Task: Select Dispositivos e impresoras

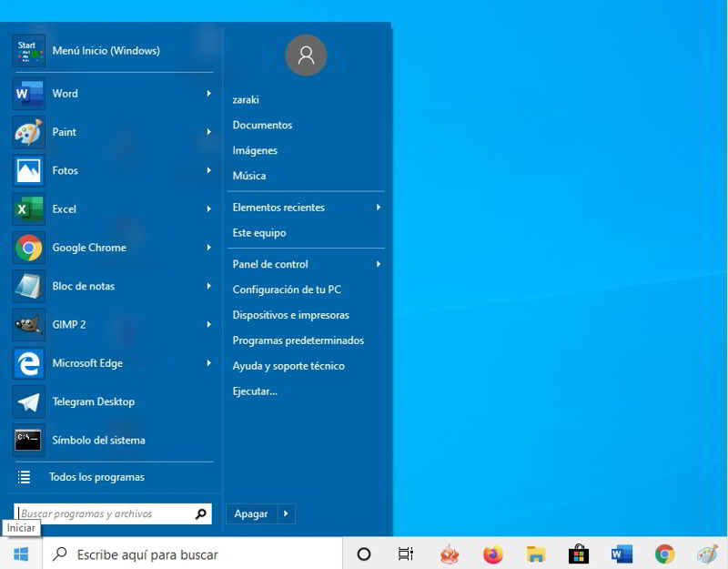Action: tap(290, 315)
